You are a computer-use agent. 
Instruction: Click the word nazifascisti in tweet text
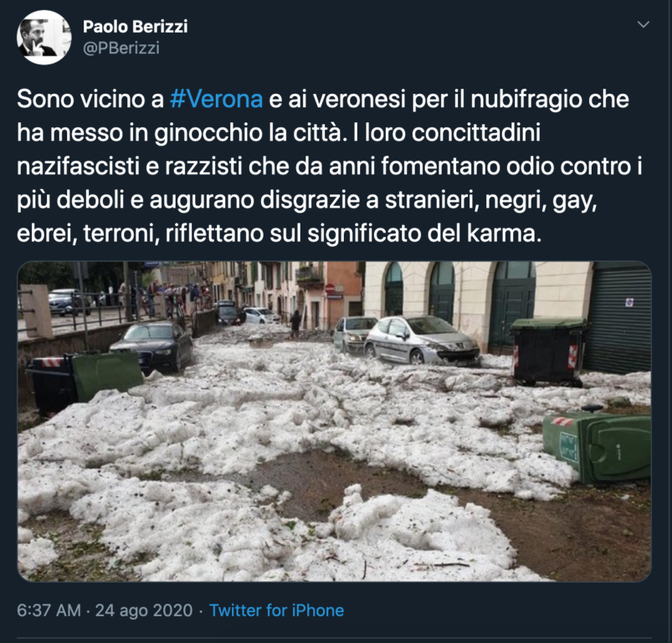(79, 167)
